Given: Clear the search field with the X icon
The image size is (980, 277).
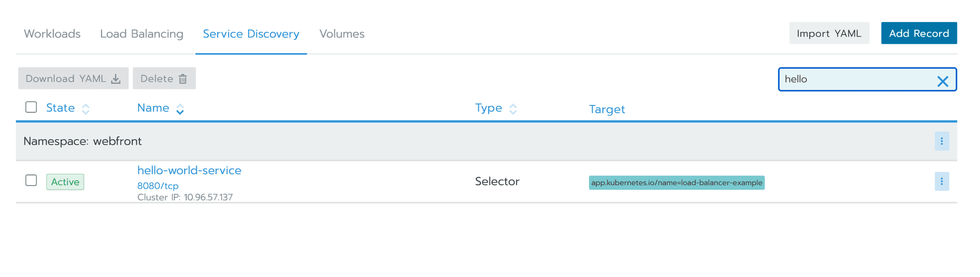Looking at the screenshot, I should point(942,81).
